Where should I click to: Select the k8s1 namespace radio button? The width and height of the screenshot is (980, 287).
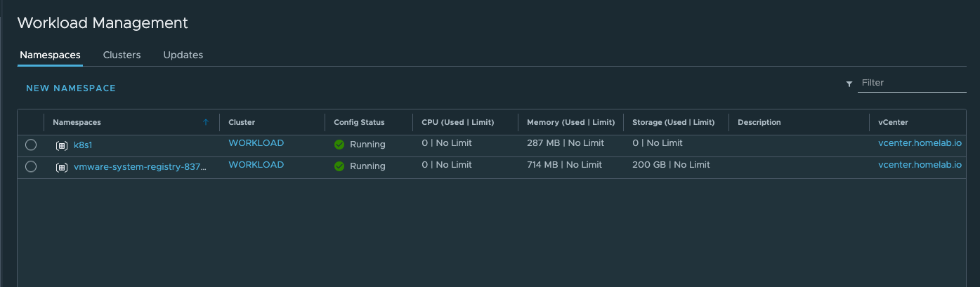[31, 145]
